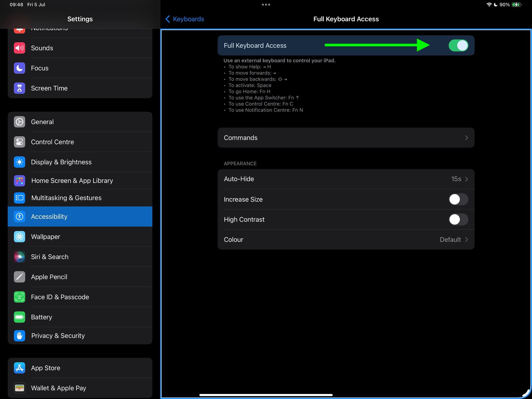Open Display & Brightness via sun icon

19,162
